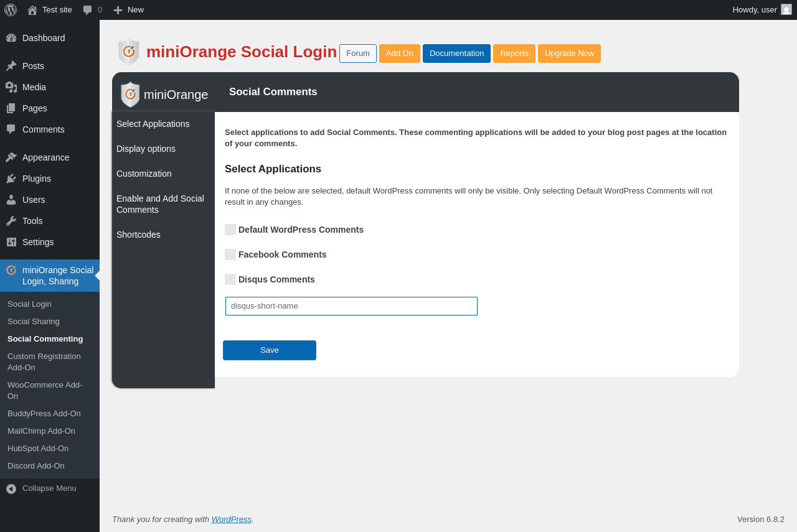Click the Appearance brush icon
The image size is (797, 532).
point(11,157)
